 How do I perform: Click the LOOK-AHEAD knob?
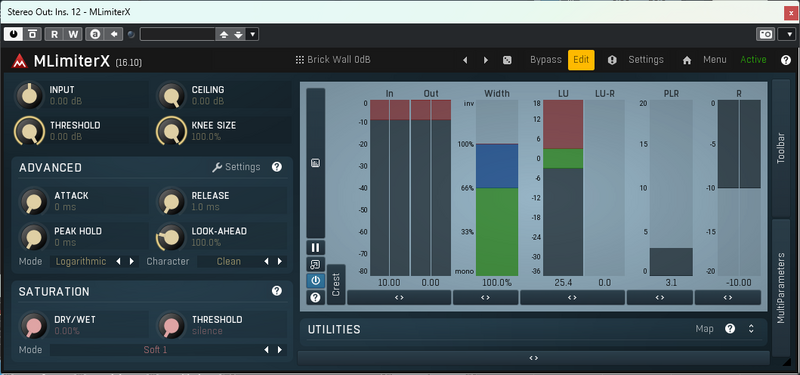[172, 237]
